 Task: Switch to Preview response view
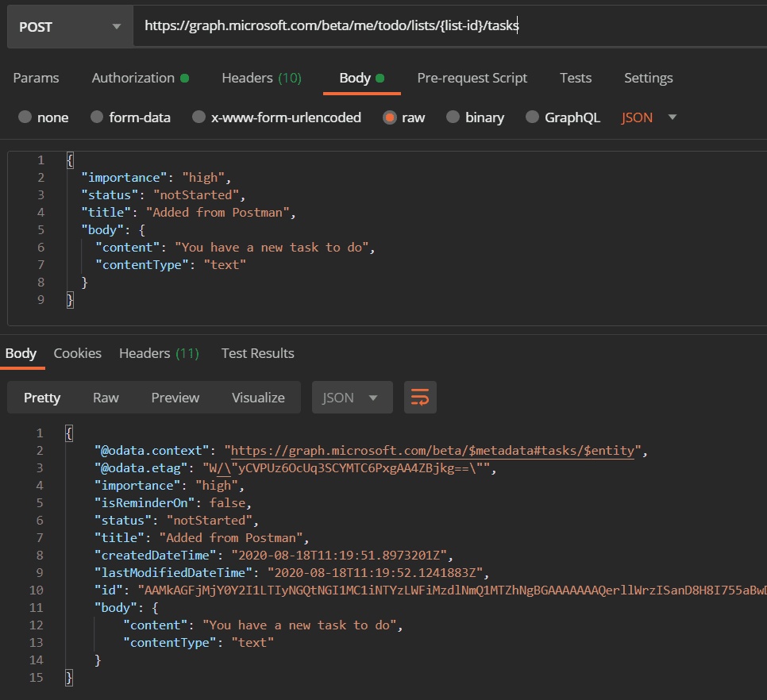tap(175, 398)
